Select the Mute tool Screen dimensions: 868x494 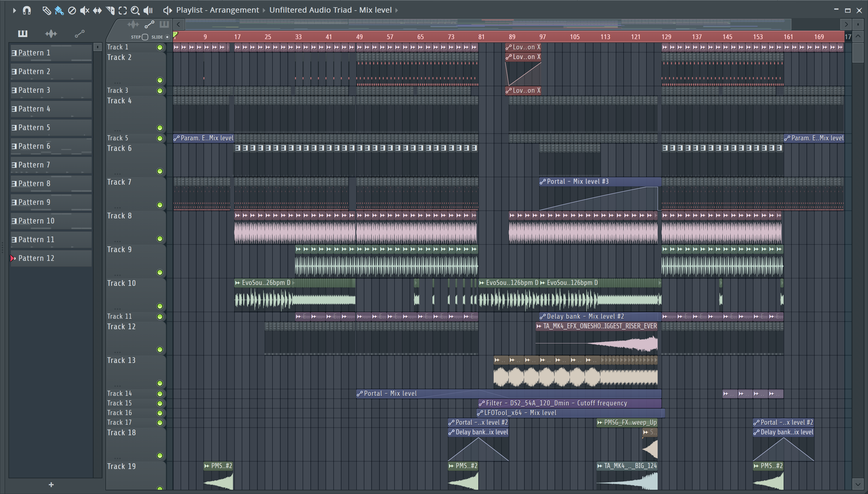[84, 11]
